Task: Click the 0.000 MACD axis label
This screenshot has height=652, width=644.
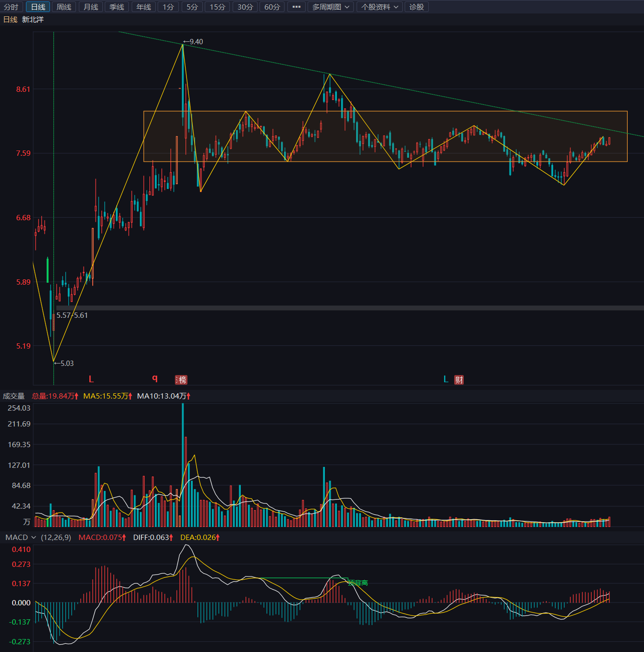Action: click(21, 602)
